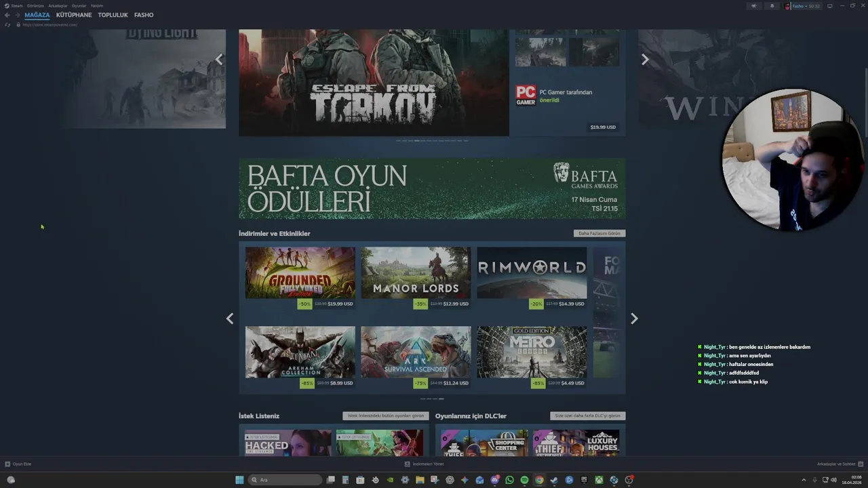
Task: Open the Escape from Tarkov feature banner
Action: pos(374,83)
